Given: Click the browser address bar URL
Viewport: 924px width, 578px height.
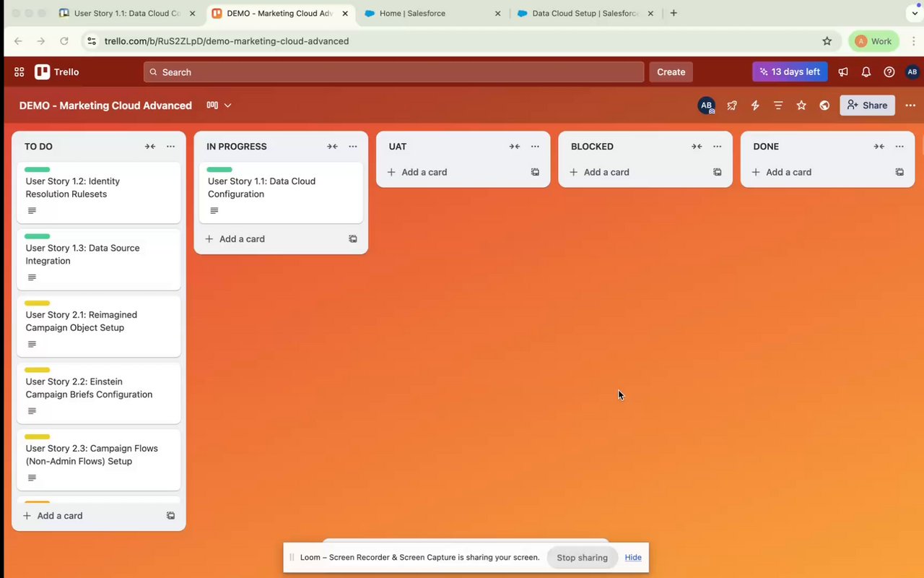Looking at the screenshot, I should [227, 41].
